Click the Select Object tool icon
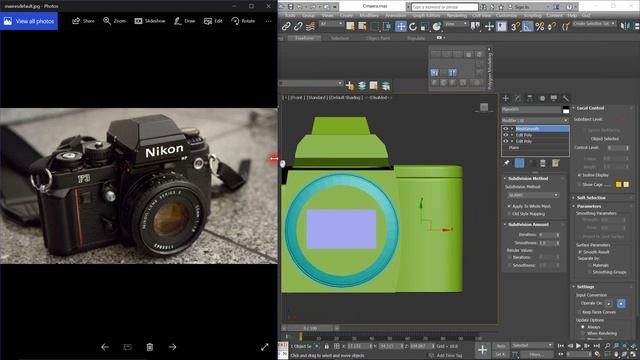 point(350,27)
